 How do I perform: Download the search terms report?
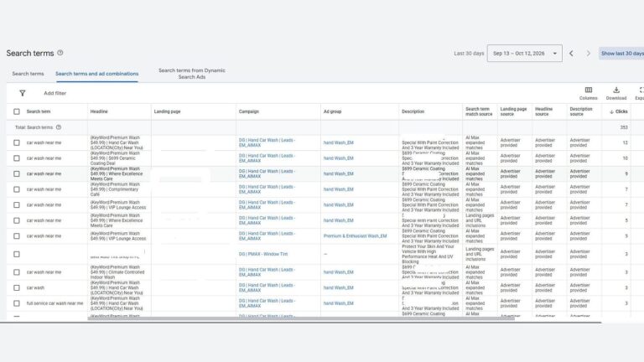[x=616, y=90]
